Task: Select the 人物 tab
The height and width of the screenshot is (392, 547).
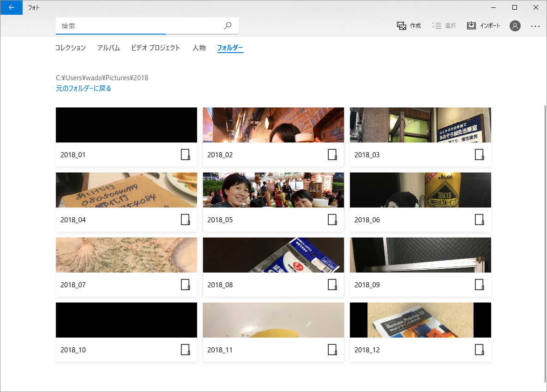Action: pyautogui.click(x=199, y=48)
